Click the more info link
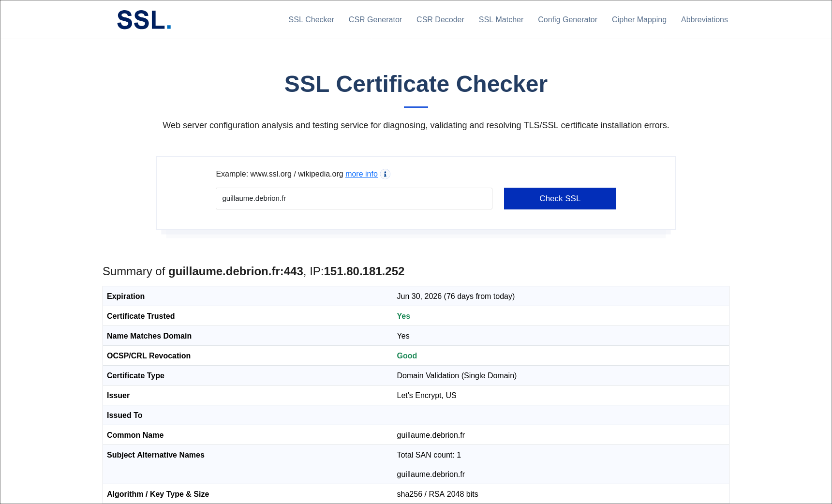 pyautogui.click(x=361, y=174)
